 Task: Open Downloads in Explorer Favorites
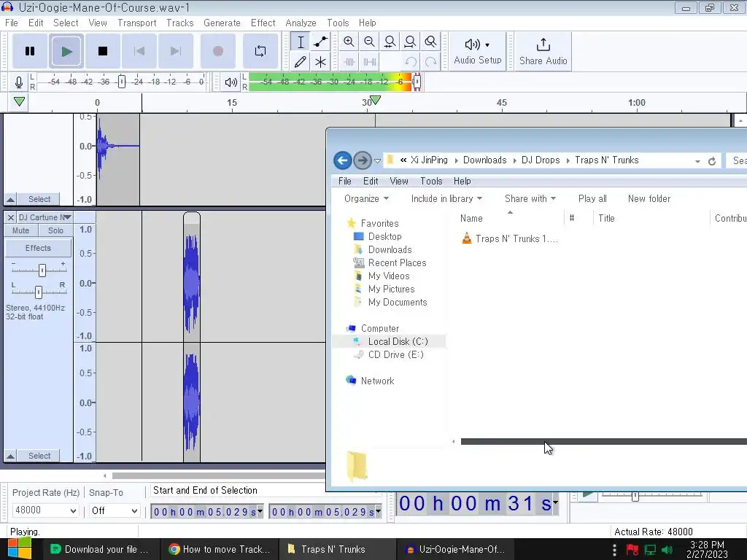(x=390, y=249)
